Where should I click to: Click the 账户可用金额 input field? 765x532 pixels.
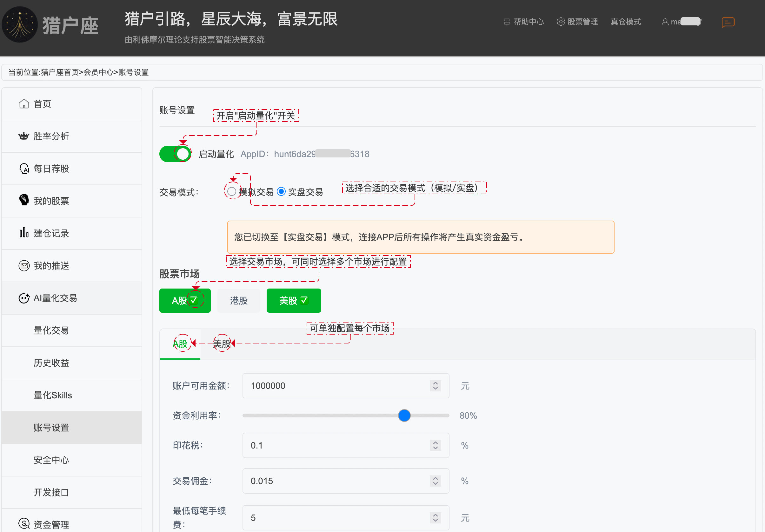pyautogui.click(x=345, y=386)
